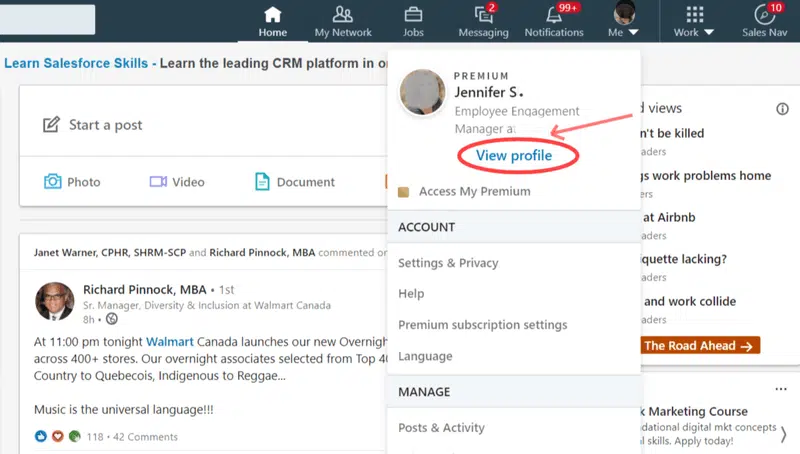This screenshot has width=800, height=454.
Task: Click the Photo label
Action: pyautogui.click(x=84, y=182)
